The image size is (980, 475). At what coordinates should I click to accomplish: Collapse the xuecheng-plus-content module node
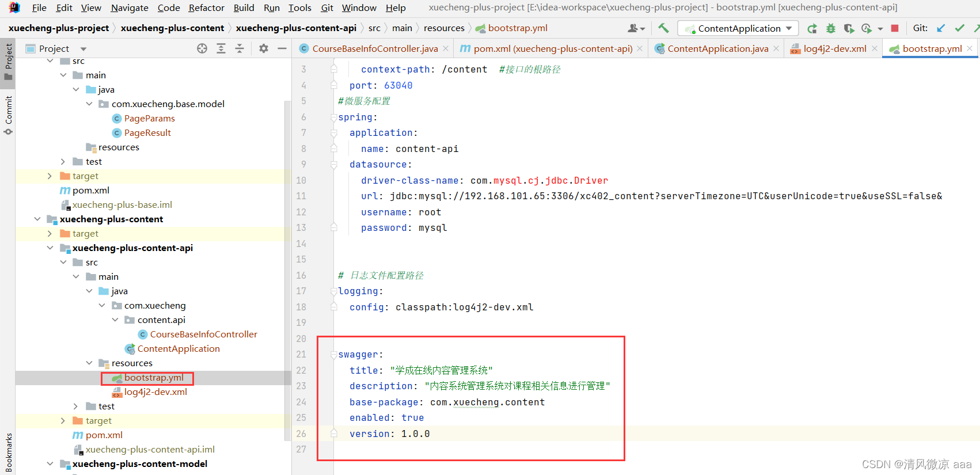(x=37, y=219)
